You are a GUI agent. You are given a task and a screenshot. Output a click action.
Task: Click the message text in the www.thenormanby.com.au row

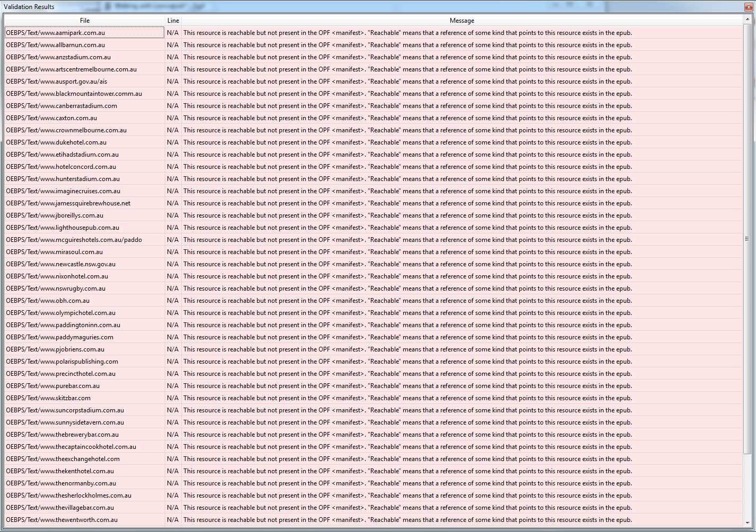(x=407, y=483)
